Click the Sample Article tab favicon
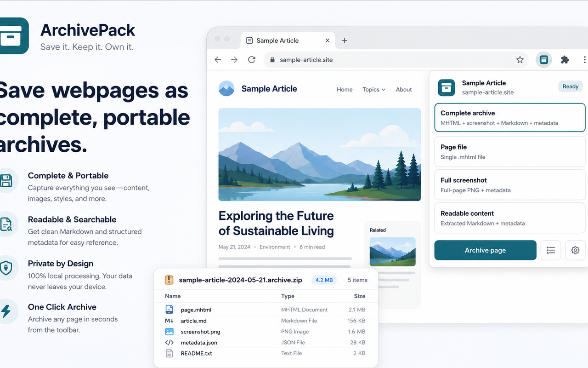 249,40
